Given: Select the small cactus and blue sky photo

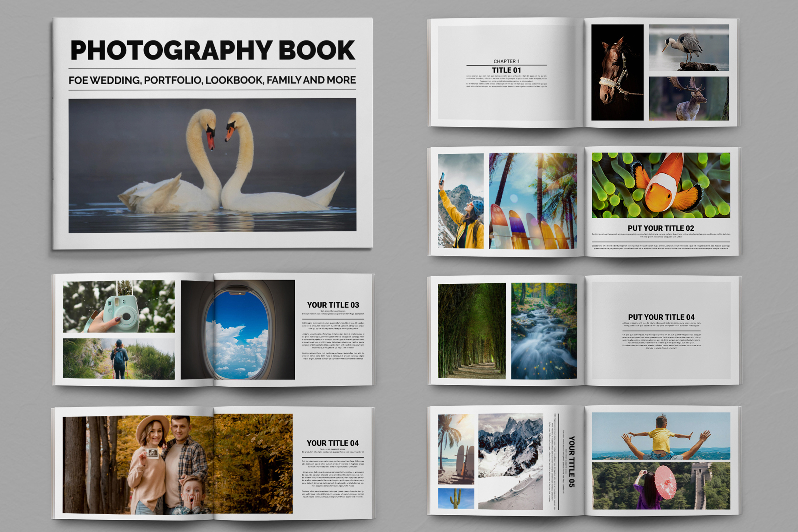Looking at the screenshot, I should point(456,498).
